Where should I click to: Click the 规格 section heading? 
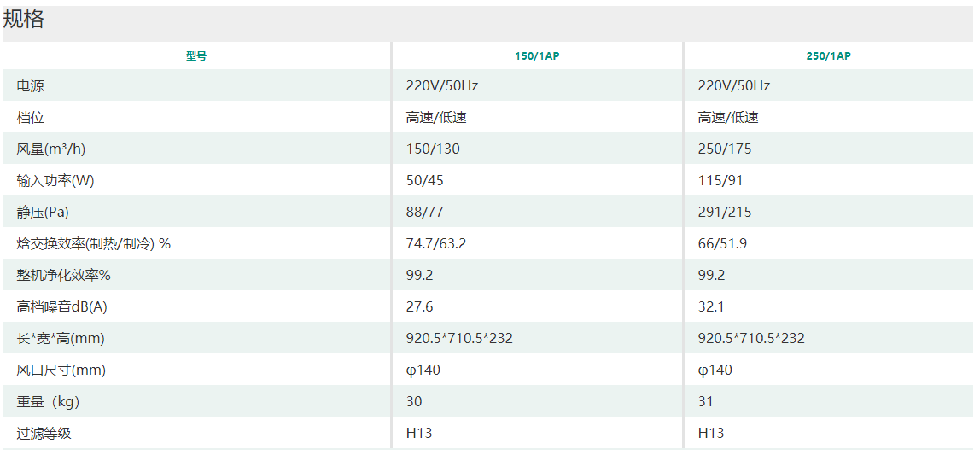point(24,20)
